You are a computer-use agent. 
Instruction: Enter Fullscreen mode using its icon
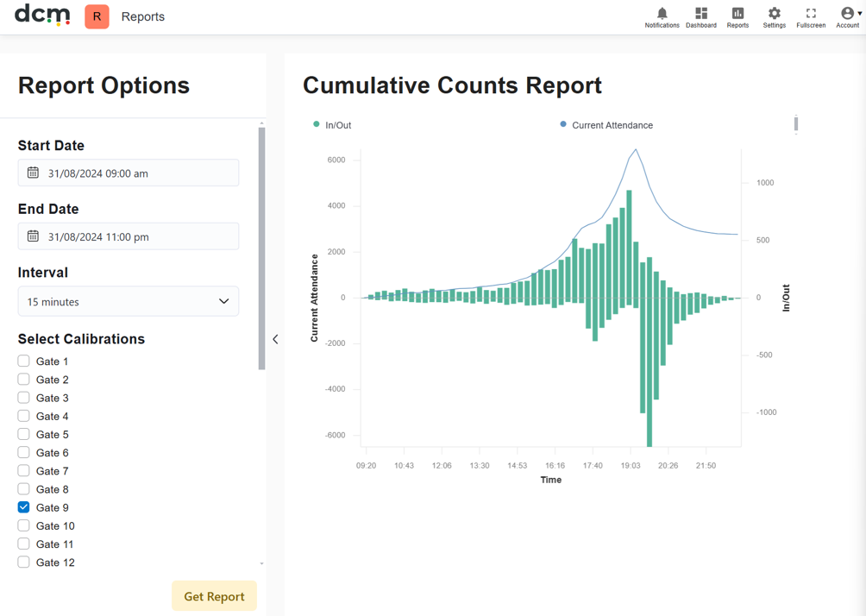pos(811,13)
